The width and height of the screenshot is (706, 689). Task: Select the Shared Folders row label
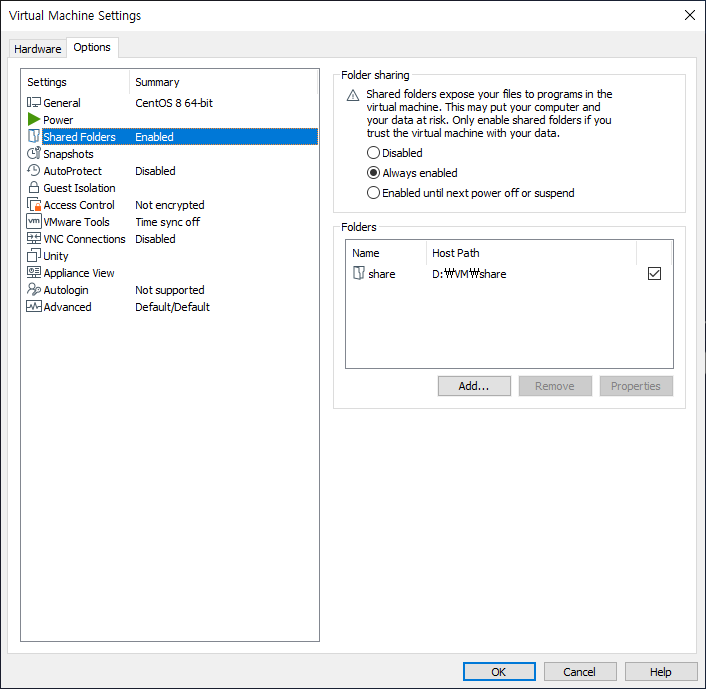[x=79, y=137]
